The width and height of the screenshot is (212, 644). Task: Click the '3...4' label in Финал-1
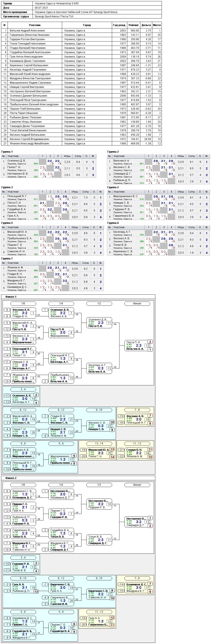pos(23,389)
